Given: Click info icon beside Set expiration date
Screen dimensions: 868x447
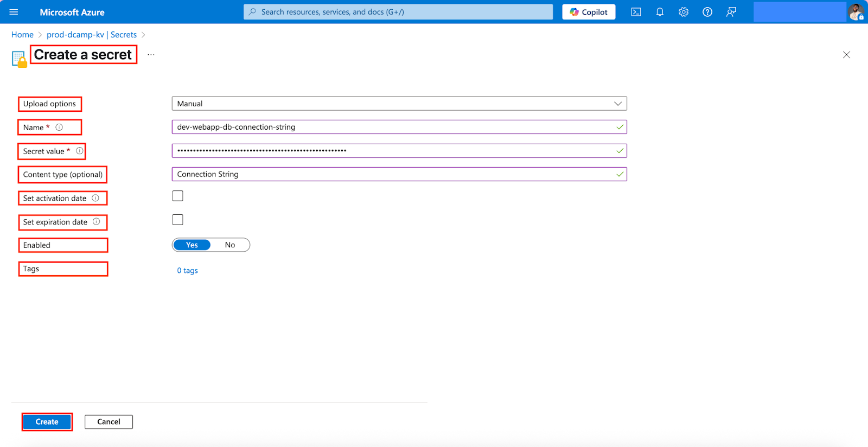Looking at the screenshot, I should [97, 221].
